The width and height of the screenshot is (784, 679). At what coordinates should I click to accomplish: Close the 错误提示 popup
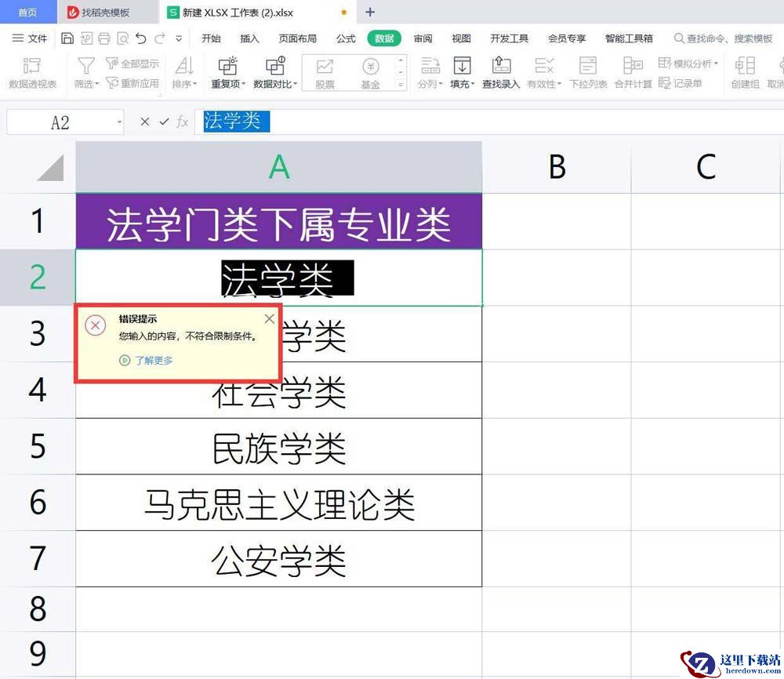point(269,318)
